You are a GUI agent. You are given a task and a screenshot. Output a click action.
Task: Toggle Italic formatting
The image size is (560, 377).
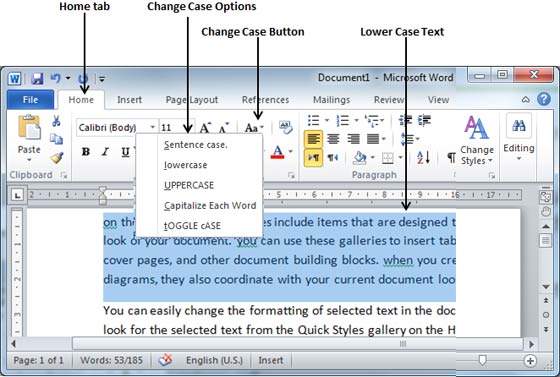click(x=105, y=152)
